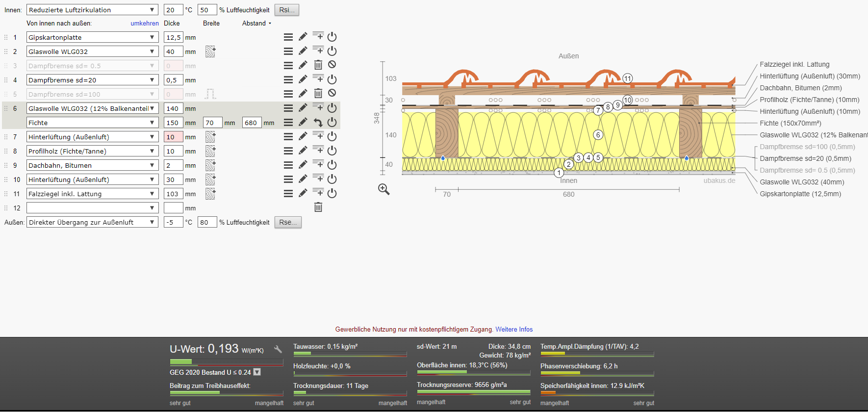Toggle power for Falzziegel inkl. Lattung layer

pos(332,193)
